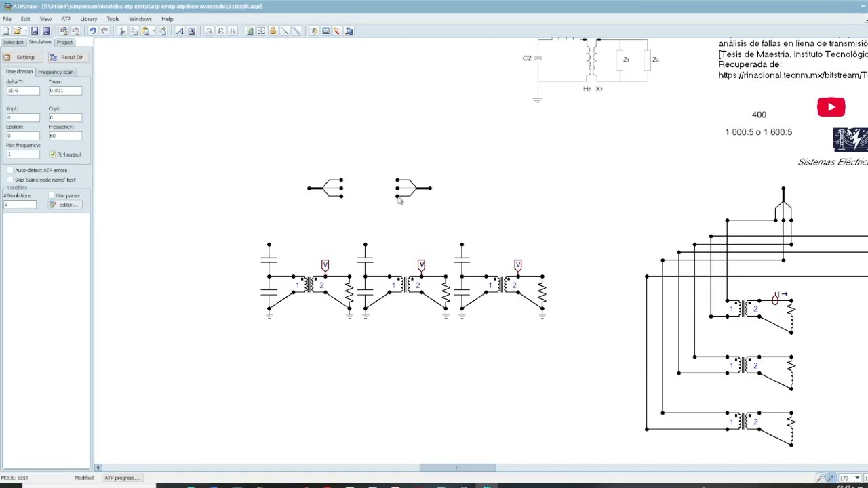This screenshot has height=488, width=868.
Task: Click the lock icon in toolbar
Action: 273,30
